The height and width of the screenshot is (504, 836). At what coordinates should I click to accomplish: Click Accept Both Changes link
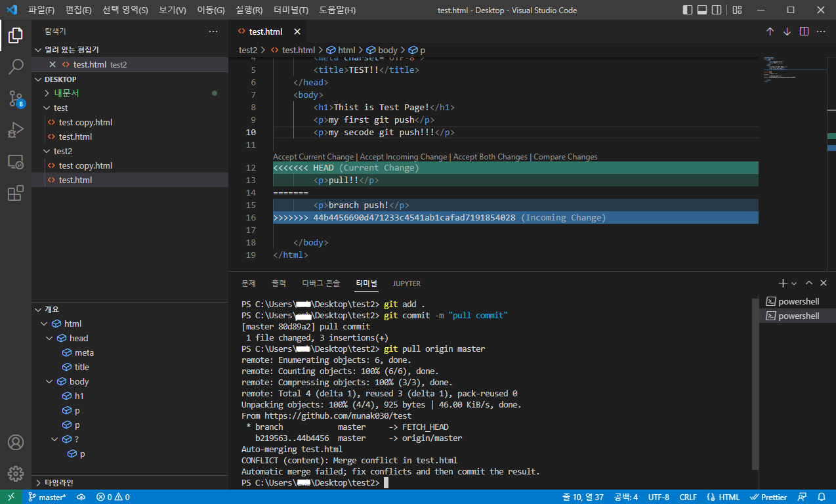[490, 157]
